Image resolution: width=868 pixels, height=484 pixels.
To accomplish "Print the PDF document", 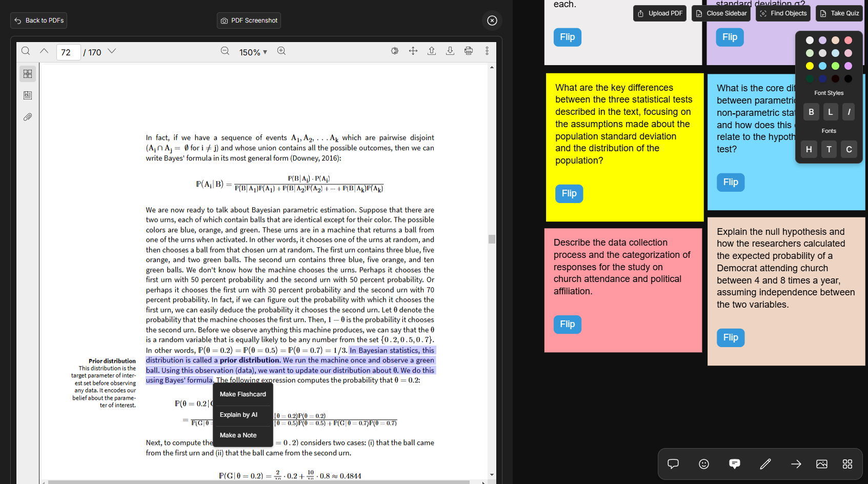I will tap(468, 51).
